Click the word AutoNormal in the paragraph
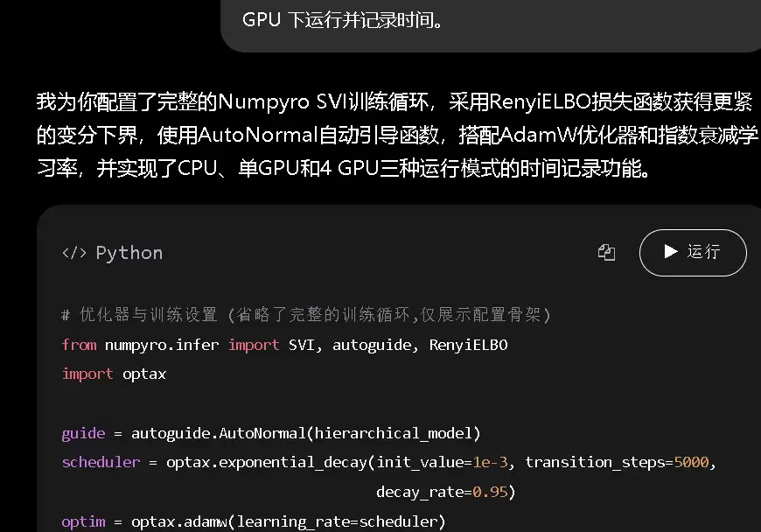 (x=258, y=135)
